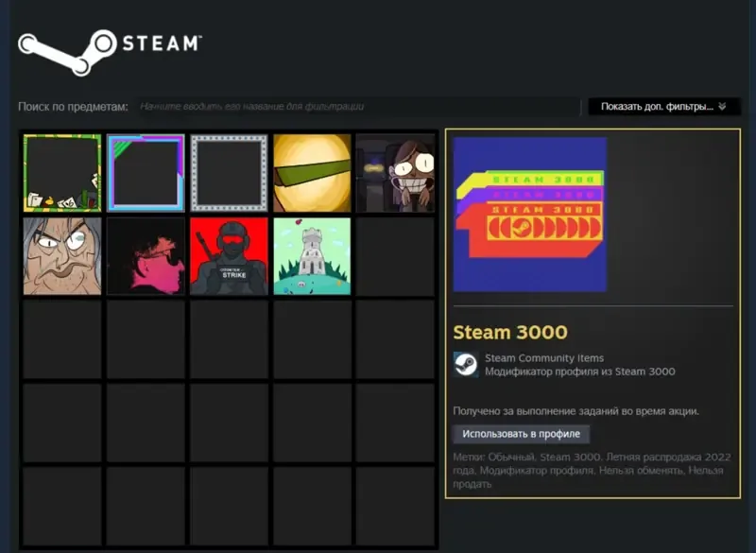The image size is (756, 553).
Task: Select the green card-themed avatar frame item
Action: 62,173
